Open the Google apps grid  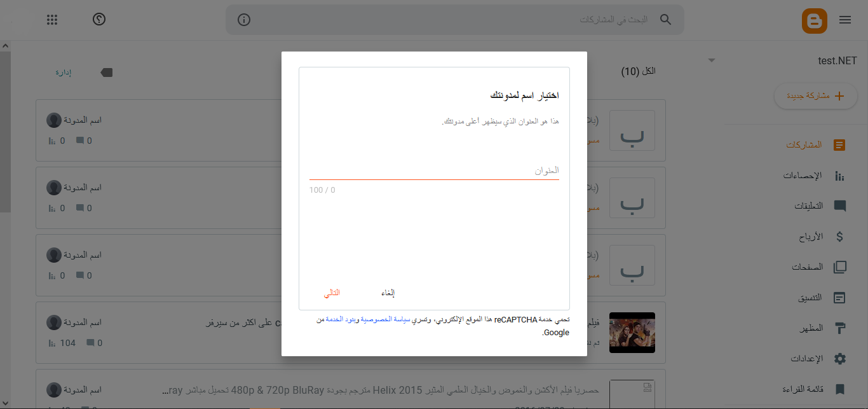click(x=53, y=20)
